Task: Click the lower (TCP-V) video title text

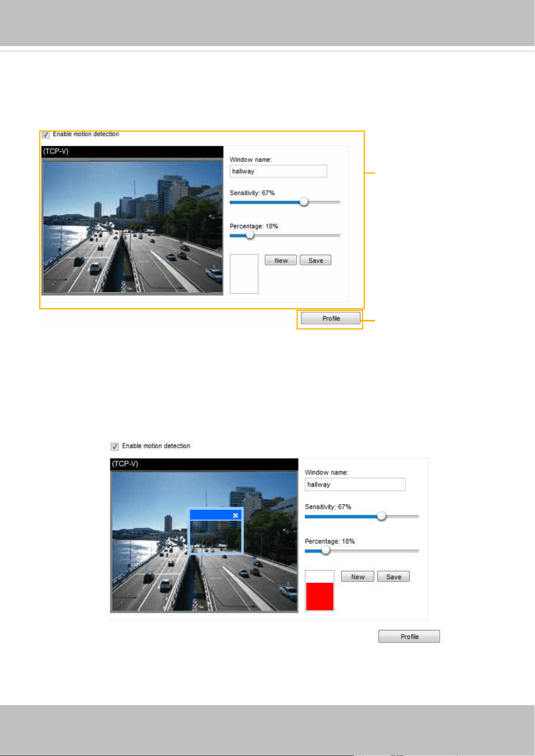Action: 125,464
